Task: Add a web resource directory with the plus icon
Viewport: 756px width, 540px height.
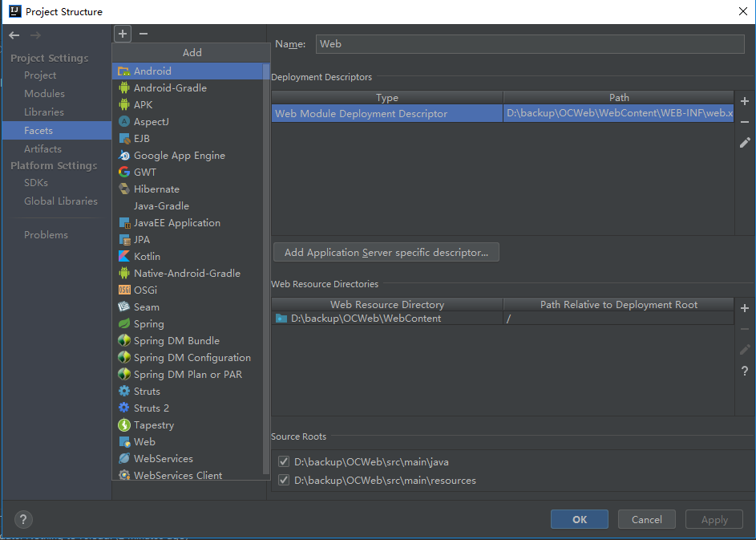Action: pyautogui.click(x=745, y=308)
